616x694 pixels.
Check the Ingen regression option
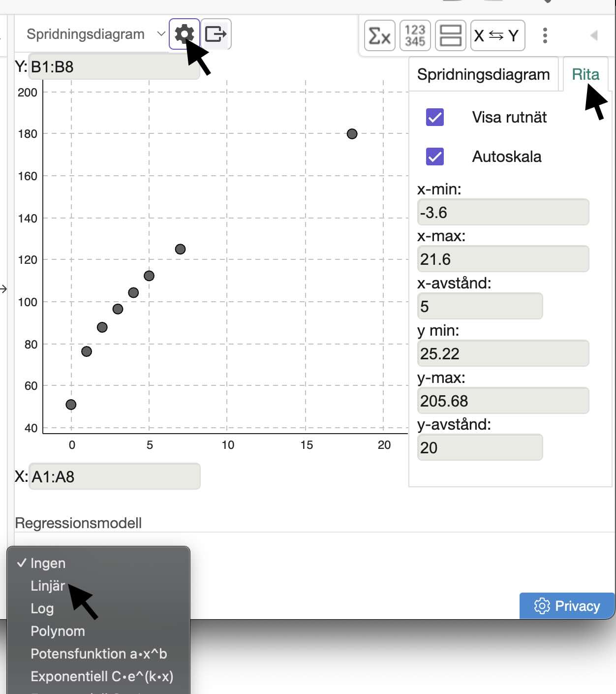pos(48,563)
